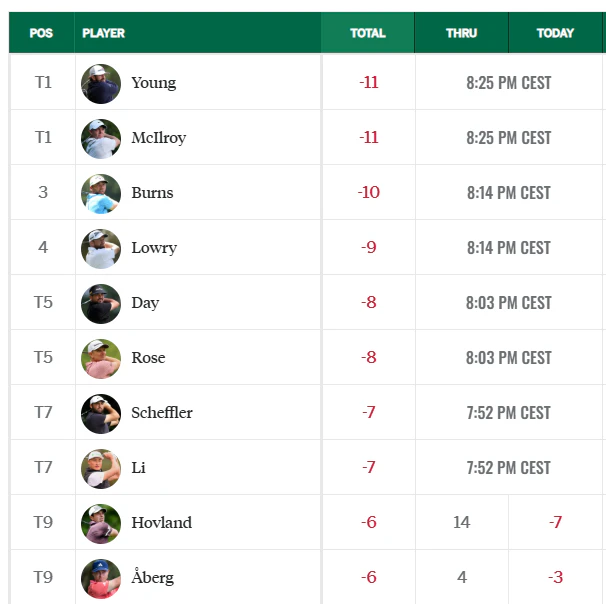Click Hovland's player avatar
The width and height of the screenshot is (606, 604).
point(101,523)
